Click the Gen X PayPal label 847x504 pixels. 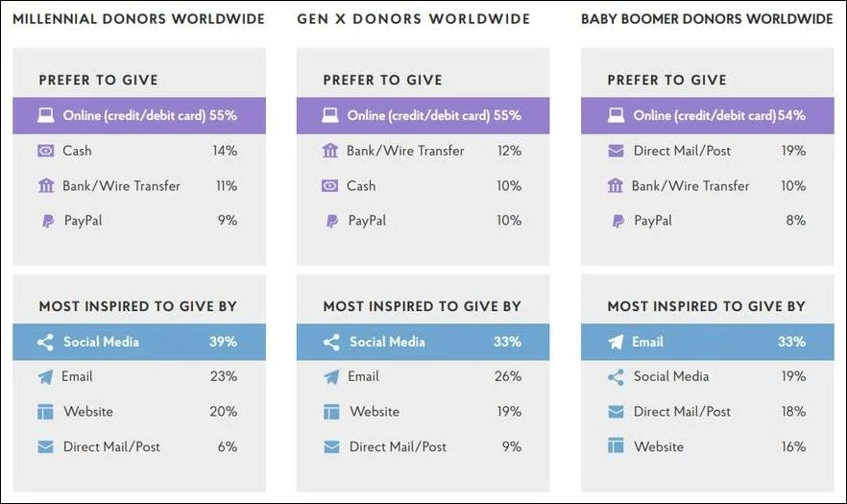click(367, 221)
